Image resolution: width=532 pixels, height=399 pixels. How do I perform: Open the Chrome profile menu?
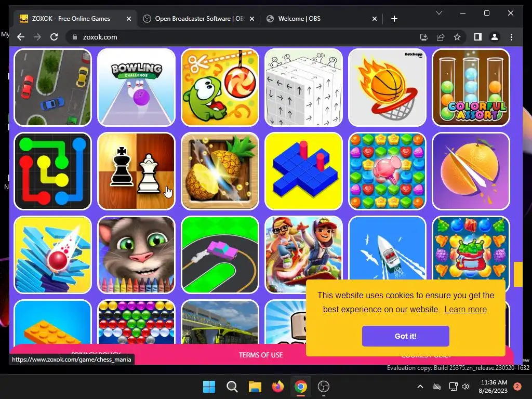coord(495,37)
